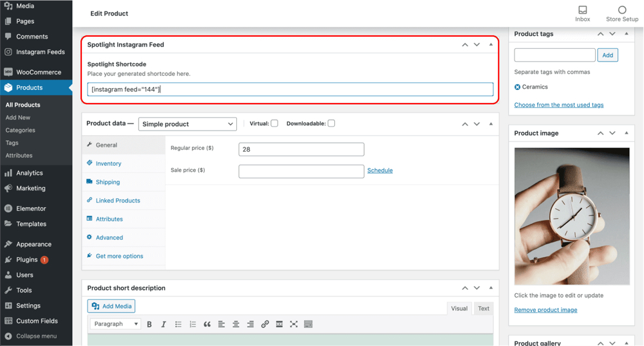Click Remove product image link

tap(546, 310)
